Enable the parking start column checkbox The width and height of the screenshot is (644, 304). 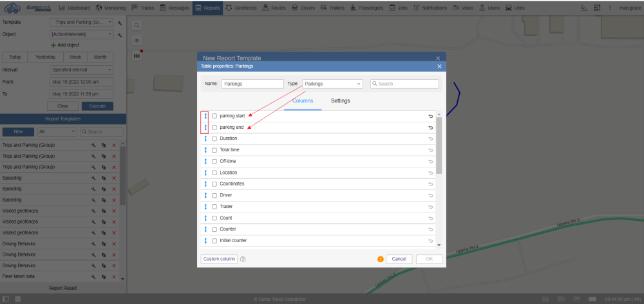214,116
